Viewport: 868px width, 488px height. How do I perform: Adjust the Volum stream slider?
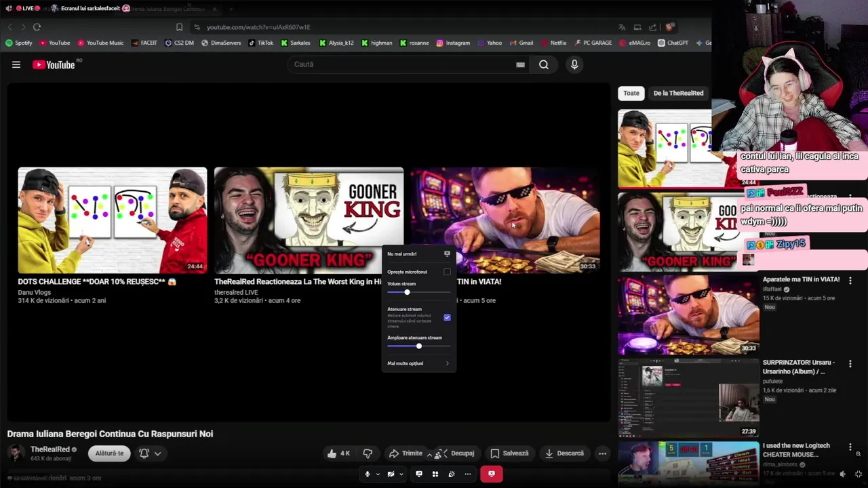tap(418, 292)
